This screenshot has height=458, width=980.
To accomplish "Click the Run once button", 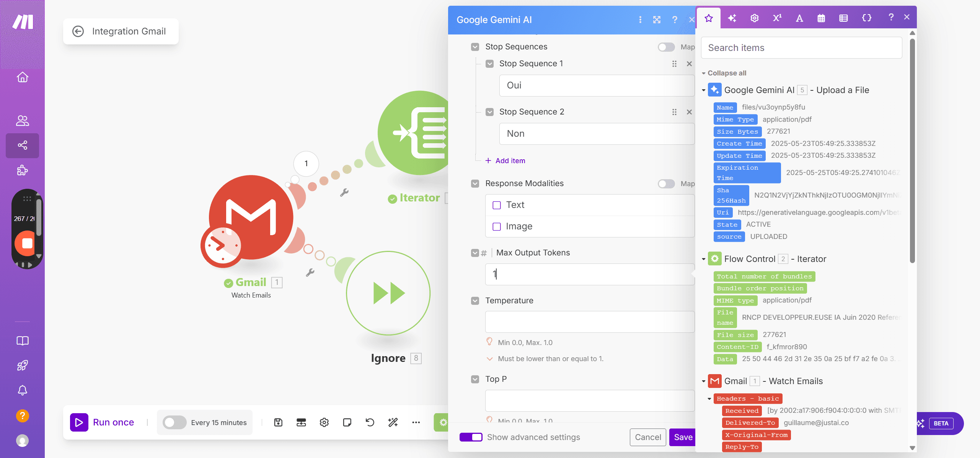I will [102, 422].
